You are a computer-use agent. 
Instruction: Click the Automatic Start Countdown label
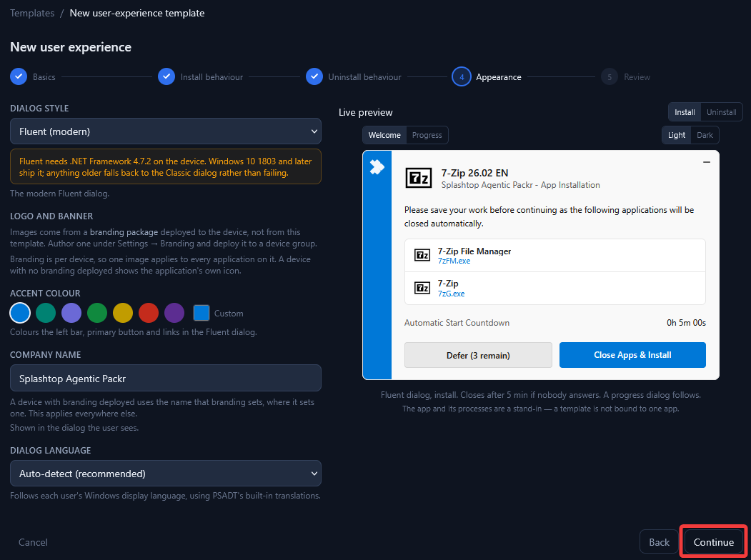tap(457, 323)
